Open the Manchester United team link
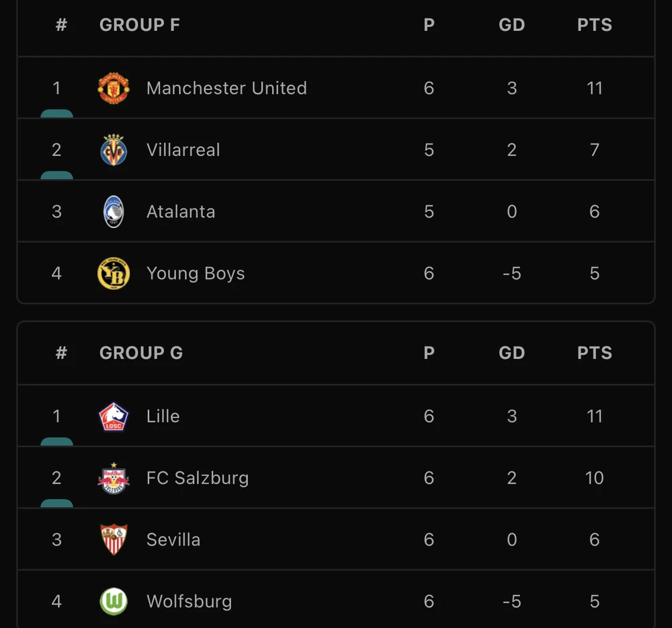Image resolution: width=672 pixels, height=628 pixels. pos(226,88)
